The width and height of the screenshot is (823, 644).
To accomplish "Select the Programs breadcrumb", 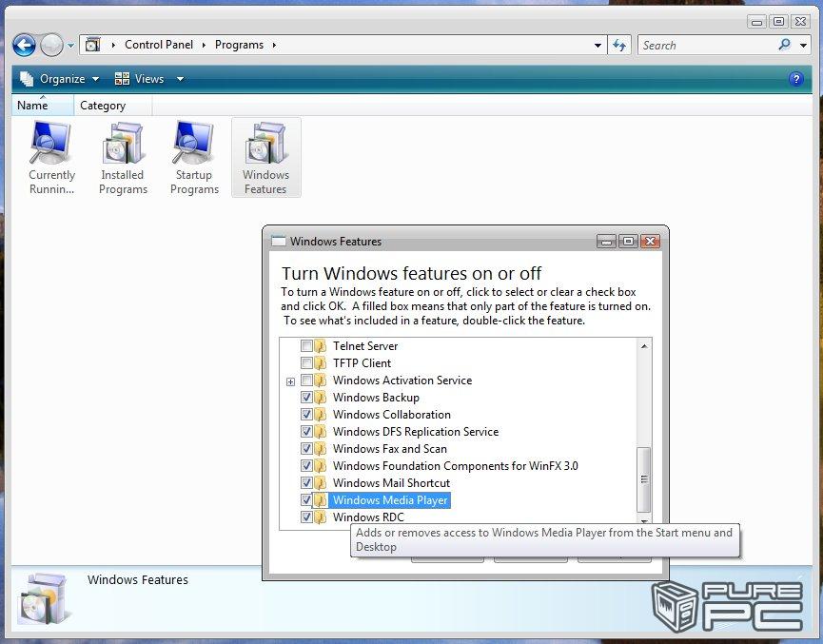I will [239, 45].
